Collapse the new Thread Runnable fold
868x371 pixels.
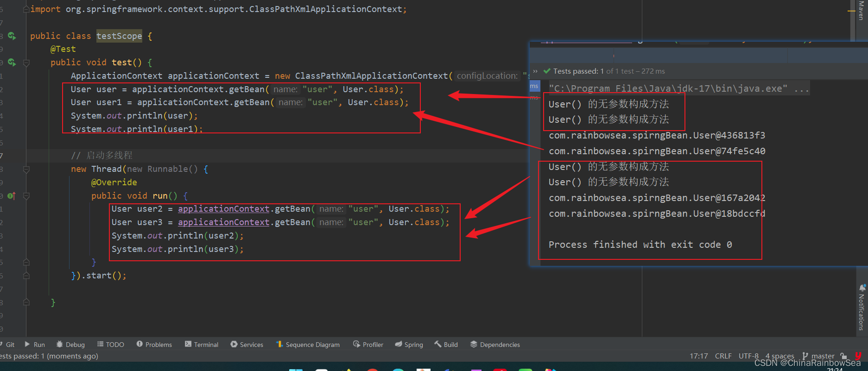click(26, 170)
